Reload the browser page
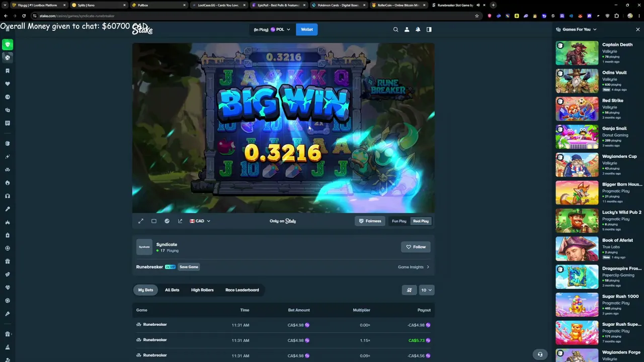 click(24, 16)
